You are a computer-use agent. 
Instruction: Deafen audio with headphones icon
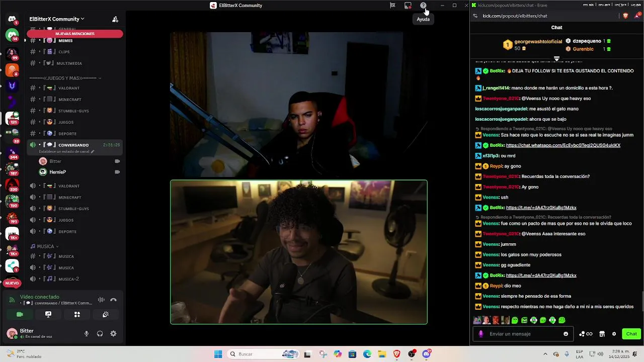coord(100,333)
